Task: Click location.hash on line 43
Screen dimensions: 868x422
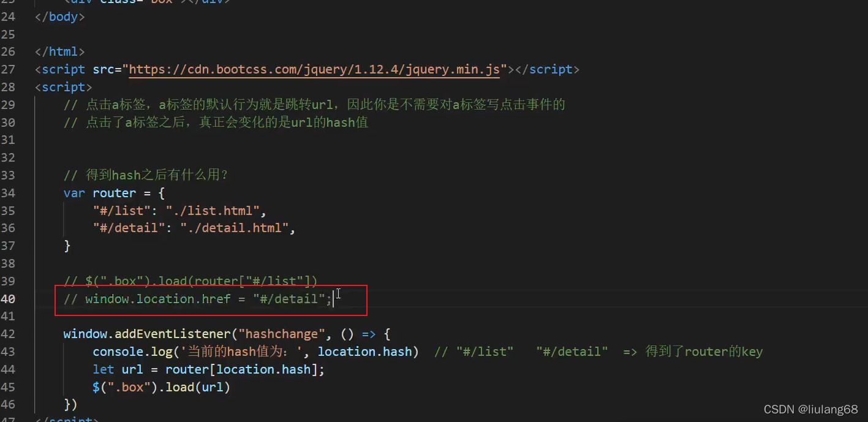Action: [364, 352]
